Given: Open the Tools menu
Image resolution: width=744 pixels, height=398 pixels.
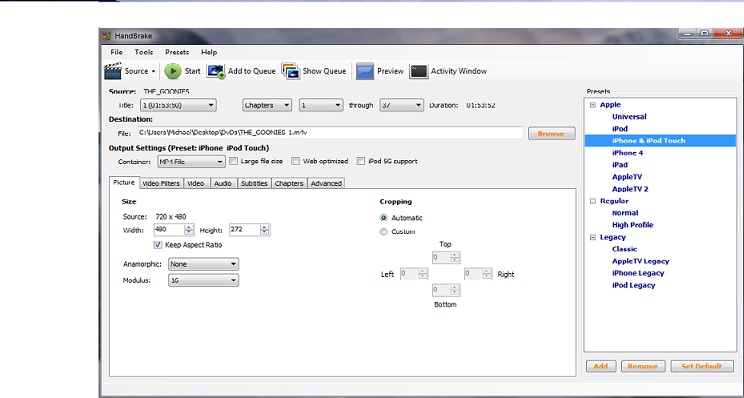Looking at the screenshot, I should (x=144, y=52).
